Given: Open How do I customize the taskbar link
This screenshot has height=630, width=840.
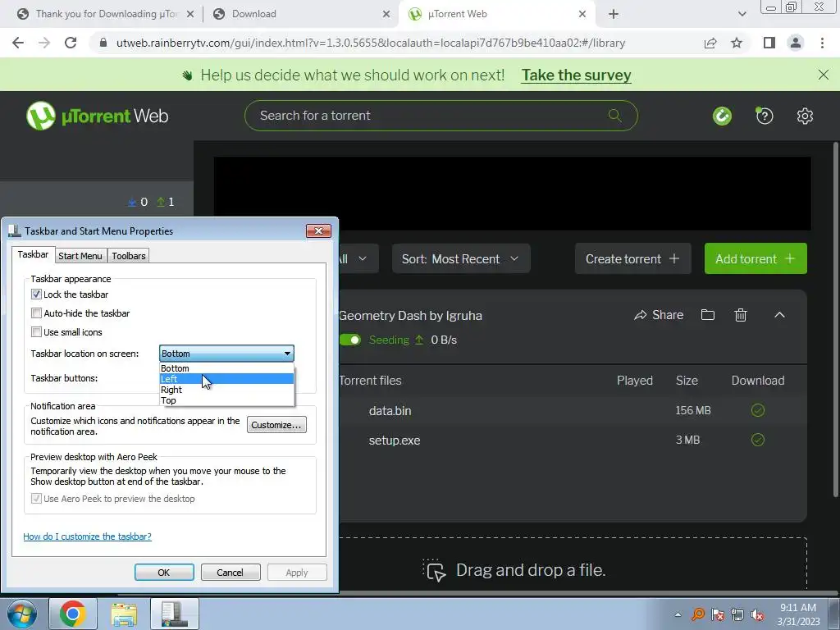Looking at the screenshot, I should pos(87,536).
